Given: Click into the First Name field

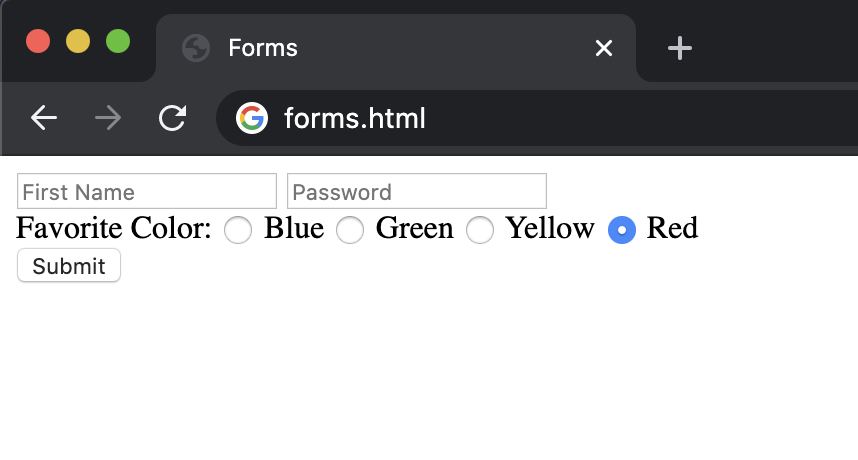Looking at the screenshot, I should 147,191.
